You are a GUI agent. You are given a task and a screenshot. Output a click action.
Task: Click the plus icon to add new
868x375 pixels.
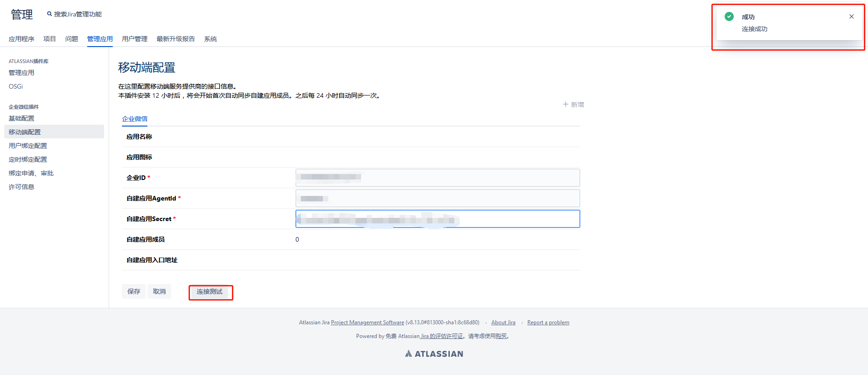[x=565, y=105]
